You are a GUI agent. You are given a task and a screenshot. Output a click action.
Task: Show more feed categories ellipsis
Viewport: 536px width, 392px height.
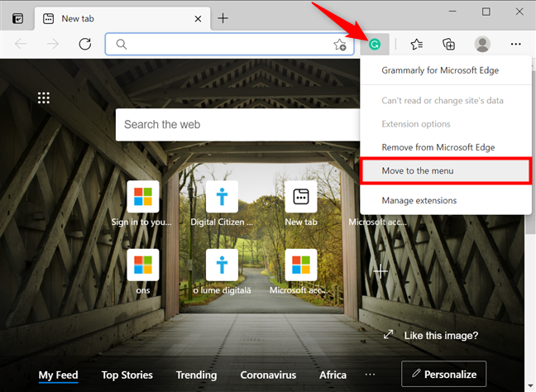[370, 375]
